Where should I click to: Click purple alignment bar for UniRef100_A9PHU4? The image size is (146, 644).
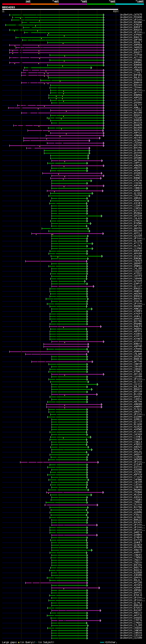point(57,45)
